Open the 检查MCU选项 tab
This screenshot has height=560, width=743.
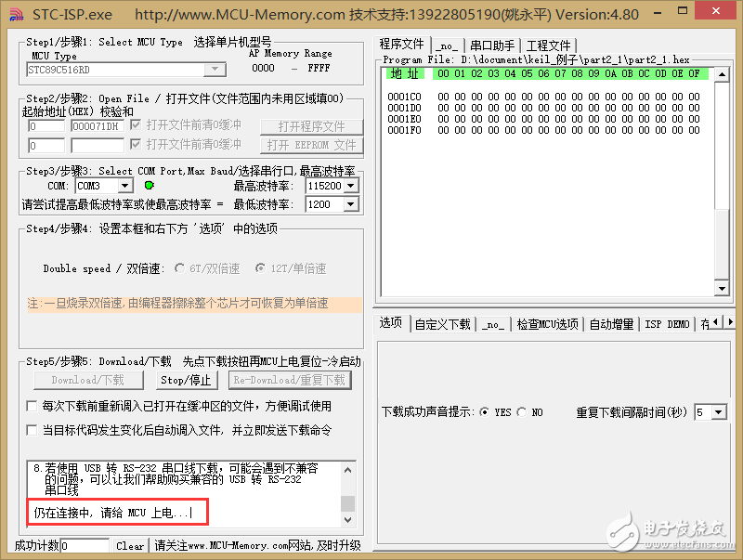coord(547,324)
